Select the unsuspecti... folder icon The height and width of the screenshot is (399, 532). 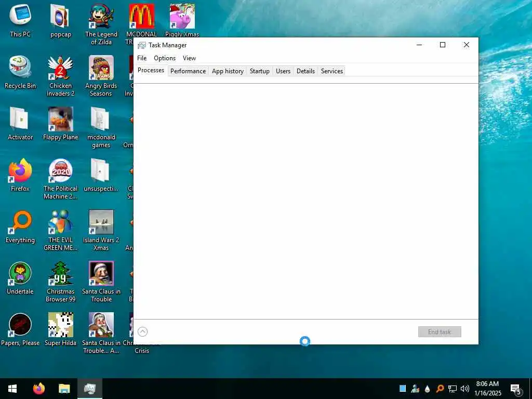coord(101,175)
